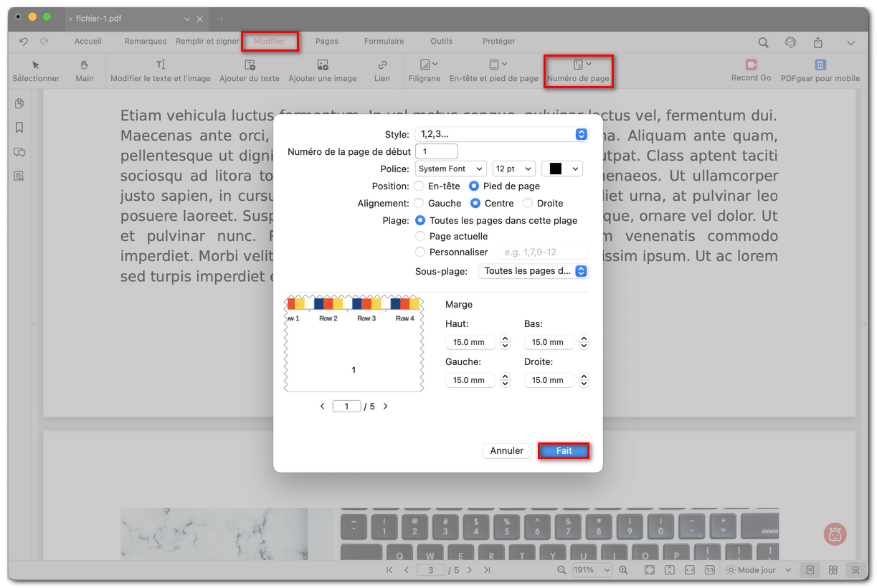Switch to the Pages ribbon tab
The image size is (877, 588).
[326, 41]
